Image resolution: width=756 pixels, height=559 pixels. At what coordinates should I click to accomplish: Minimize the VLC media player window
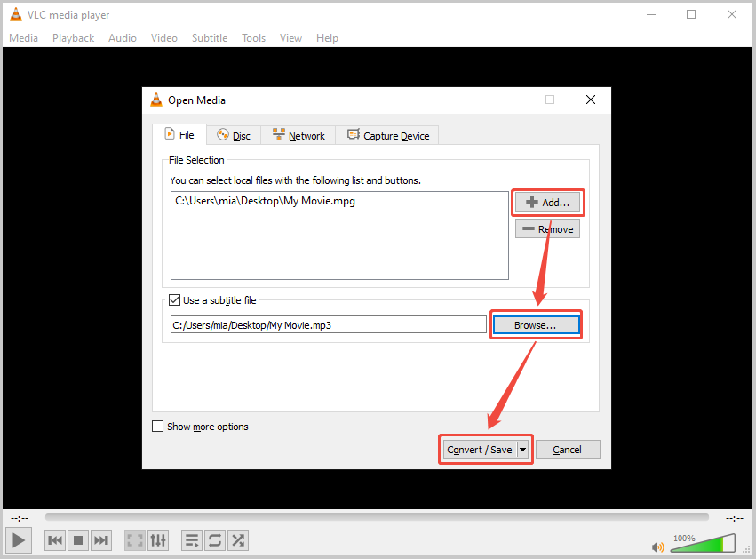(x=651, y=14)
